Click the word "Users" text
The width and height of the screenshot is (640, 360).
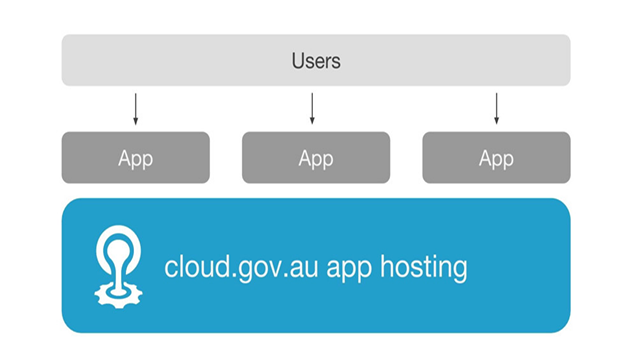[x=316, y=61]
